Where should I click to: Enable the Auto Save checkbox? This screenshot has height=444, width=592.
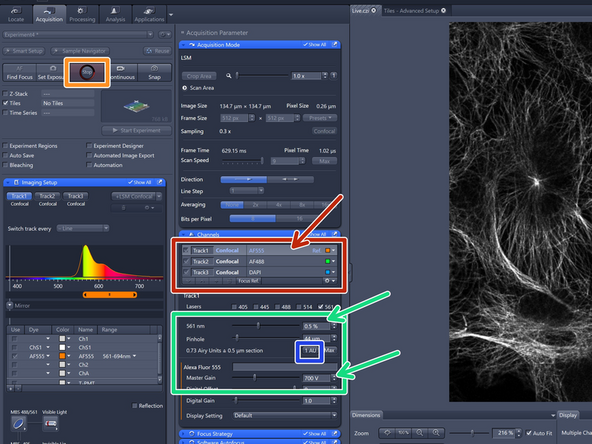pyautogui.click(x=6, y=155)
